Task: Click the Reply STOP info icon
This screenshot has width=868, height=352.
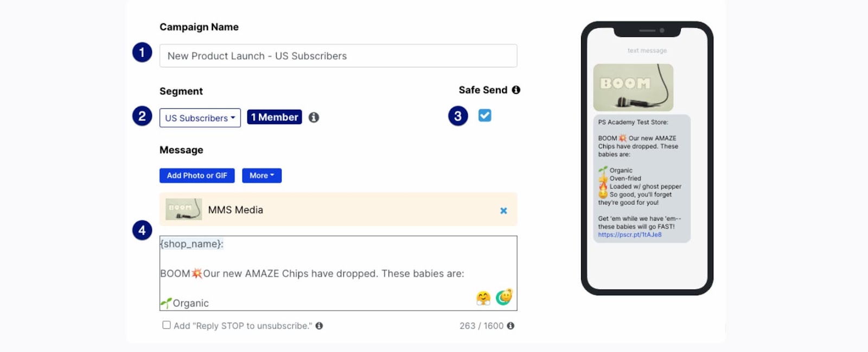Action: coord(319,325)
